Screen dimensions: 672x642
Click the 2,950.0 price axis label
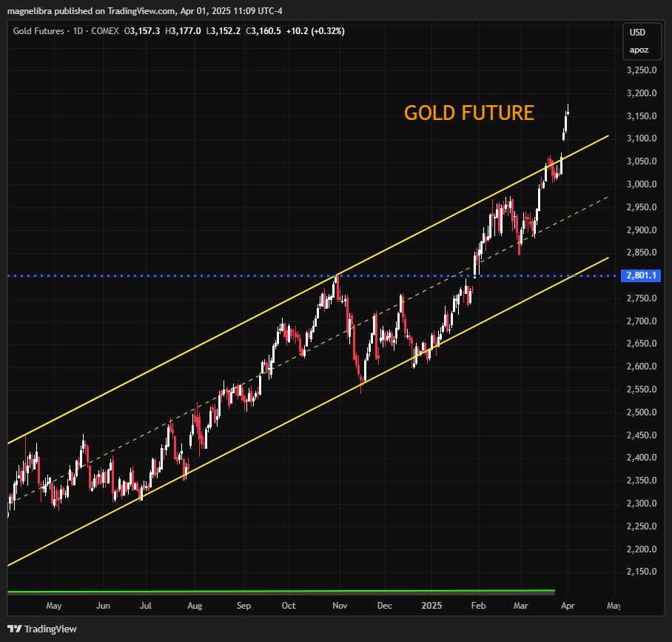pyautogui.click(x=642, y=207)
